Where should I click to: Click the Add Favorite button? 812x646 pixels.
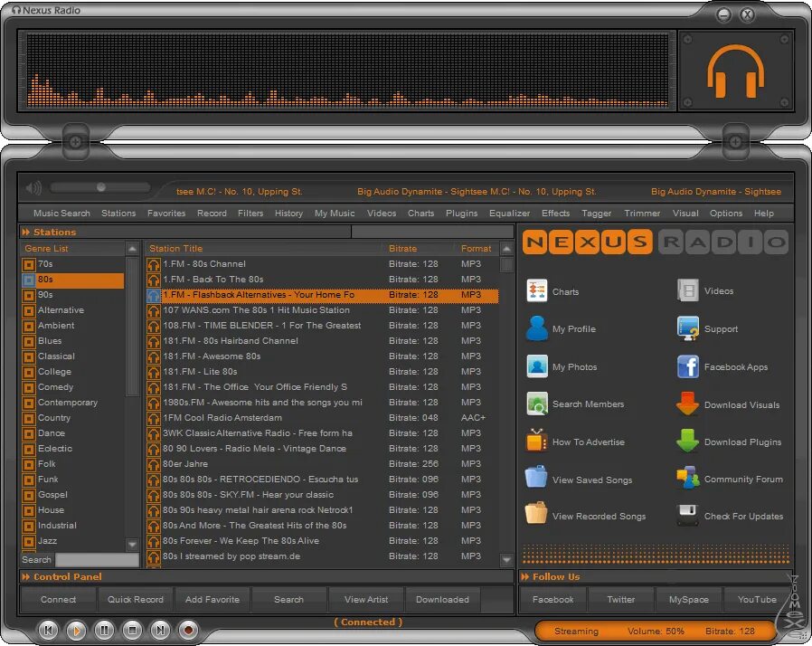(x=212, y=599)
